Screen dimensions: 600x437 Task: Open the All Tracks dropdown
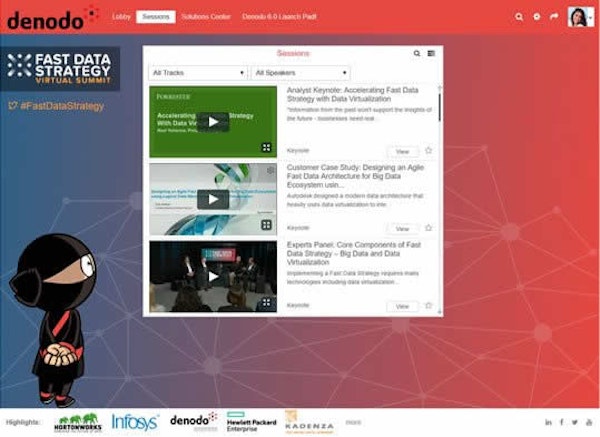pos(198,73)
